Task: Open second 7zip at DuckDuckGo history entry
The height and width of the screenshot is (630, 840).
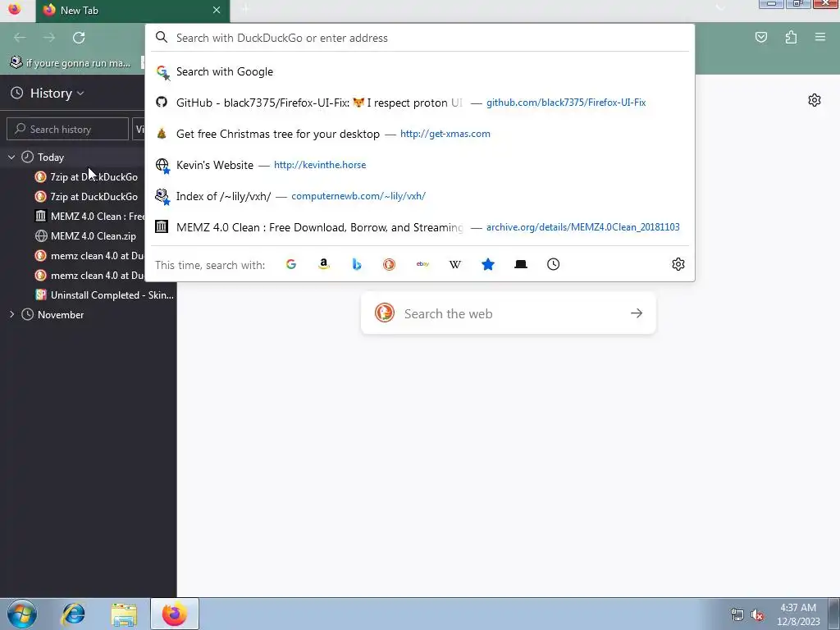Action: coord(89,197)
